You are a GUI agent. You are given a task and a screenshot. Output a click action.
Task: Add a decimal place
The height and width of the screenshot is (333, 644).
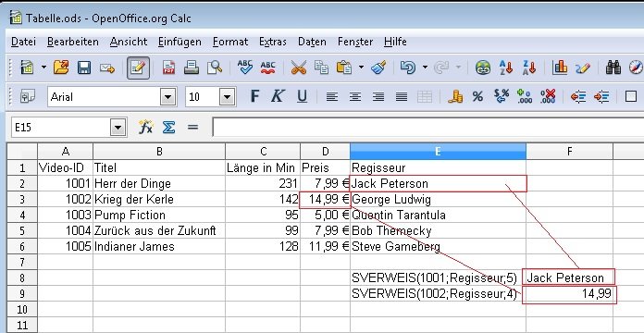(524, 96)
